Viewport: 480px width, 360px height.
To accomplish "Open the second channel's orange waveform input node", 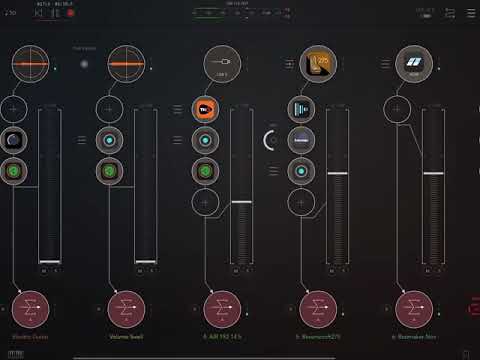I will [126, 64].
